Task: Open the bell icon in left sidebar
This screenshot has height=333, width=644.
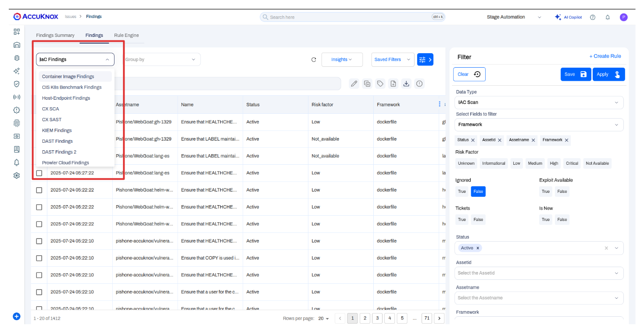Action: (x=17, y=163)
